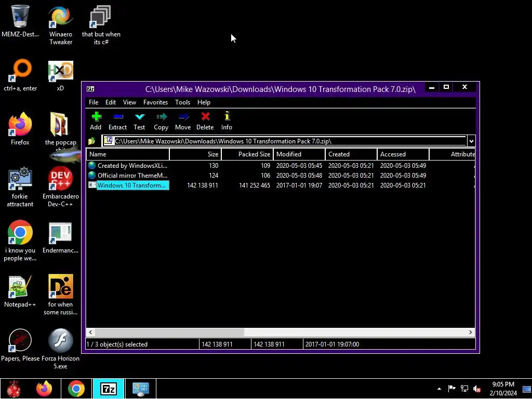This screenshot has height=399, width=532.
Task: Sort by the Accessed column header
Action: point(403,154)
